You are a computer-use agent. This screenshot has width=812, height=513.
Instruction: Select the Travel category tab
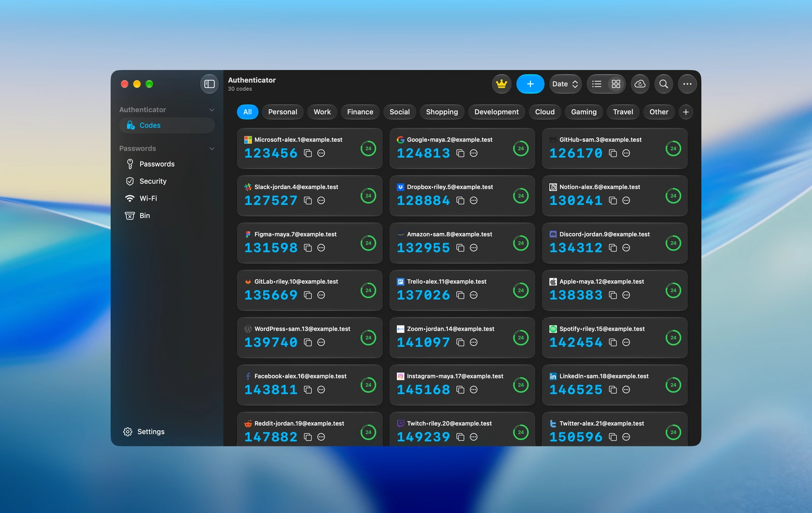pos(623,112)
